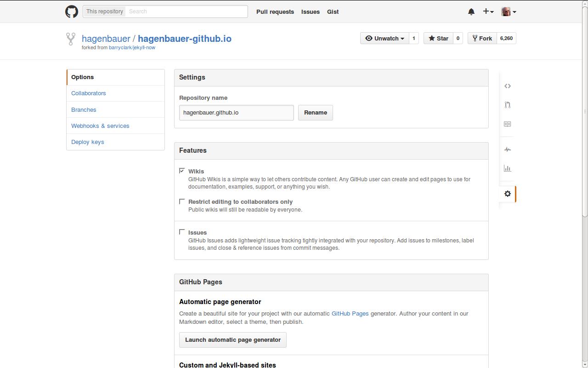The image size is (588, 368).
Task: Open Pull requests from the right sidebar icon
Action: pyautogui.click(x=507, y=104)
